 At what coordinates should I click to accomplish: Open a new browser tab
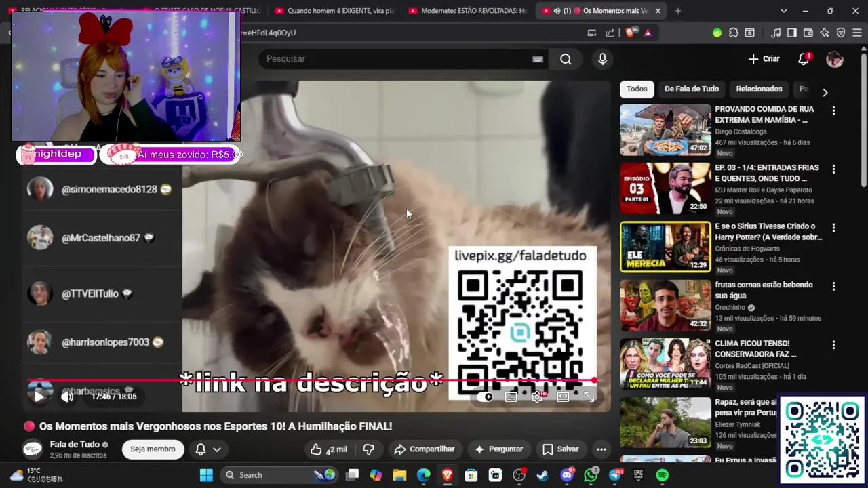677,11
